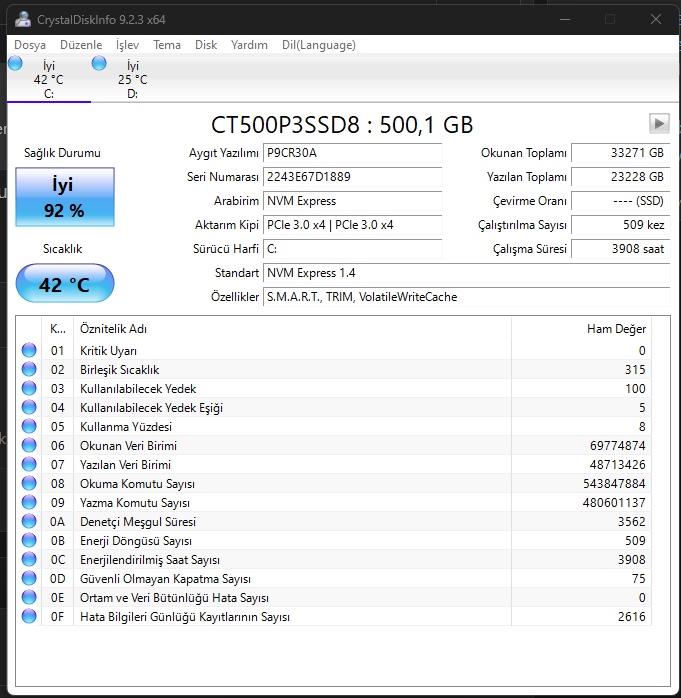Click the K... ID column header
681x698 pixels.
[x=57, y=329]
